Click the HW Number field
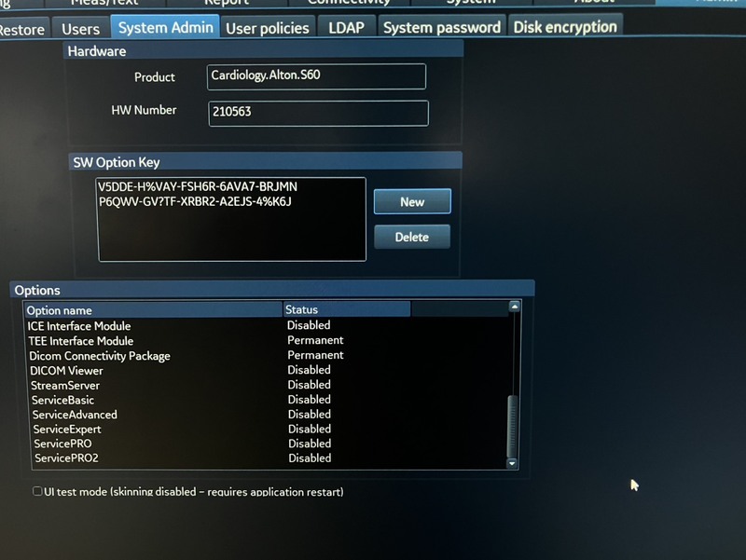746x560 pixels. [x=318, y=113]
